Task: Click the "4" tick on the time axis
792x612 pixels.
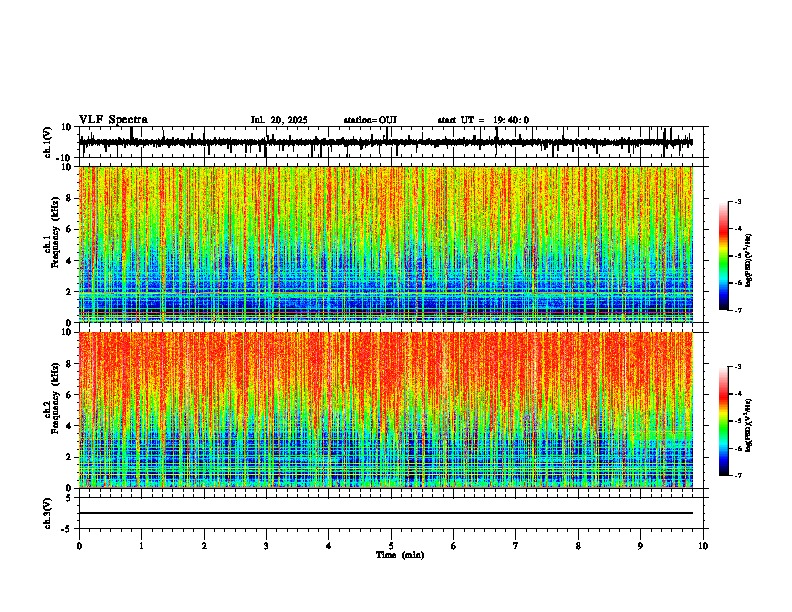Action: coord(329,546)
